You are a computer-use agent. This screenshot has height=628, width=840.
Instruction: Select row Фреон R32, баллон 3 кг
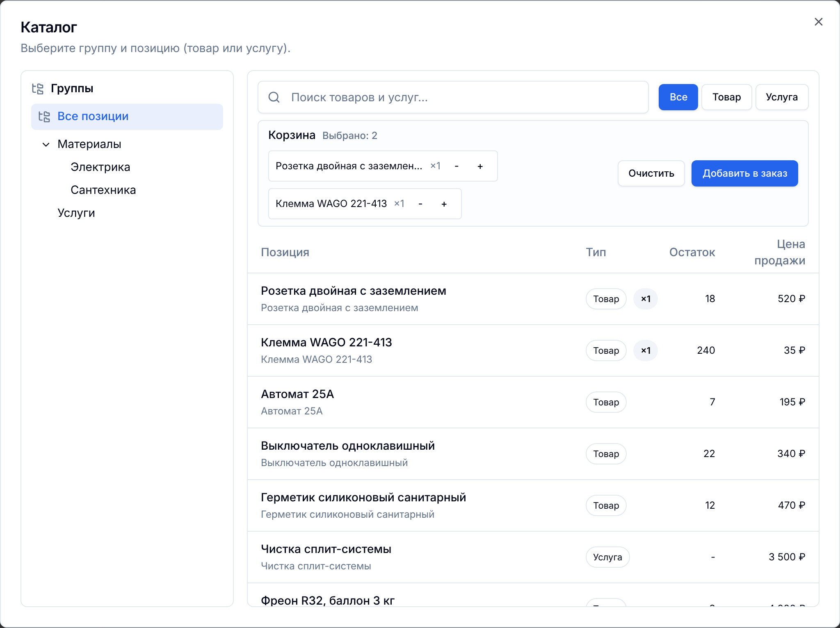click(533, 595)
